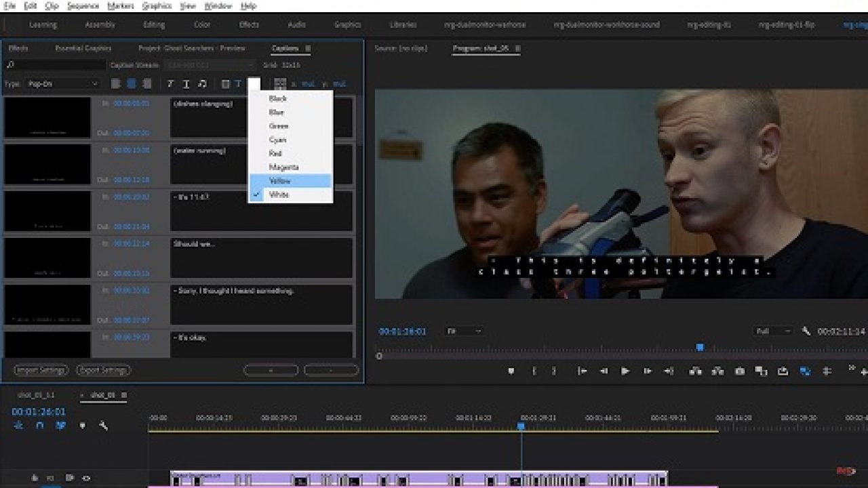The width and height of the screenshot is (868, 488).
Task: Go to Out point
Action: pos(669,371)
